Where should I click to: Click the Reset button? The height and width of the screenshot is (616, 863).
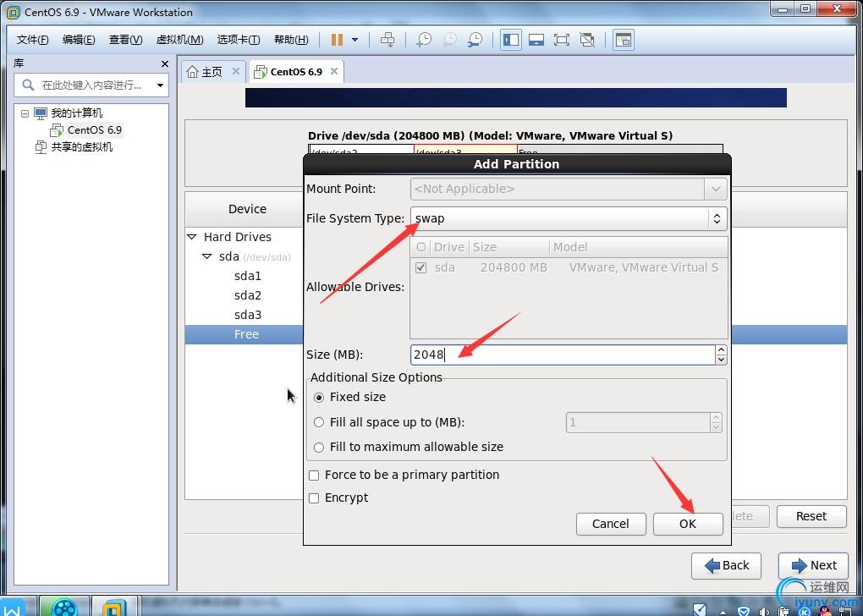(811, 516)
